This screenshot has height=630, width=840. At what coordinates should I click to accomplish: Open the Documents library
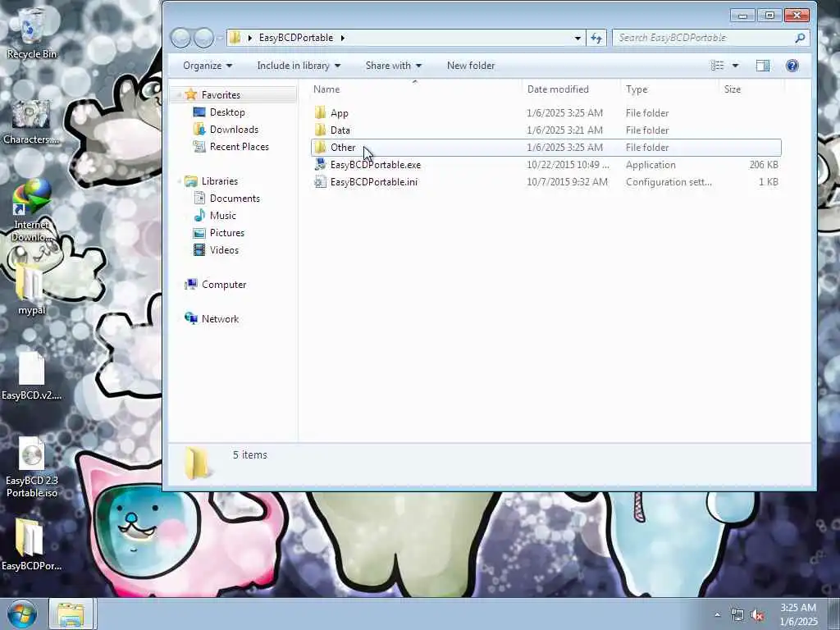coord(235,199)
